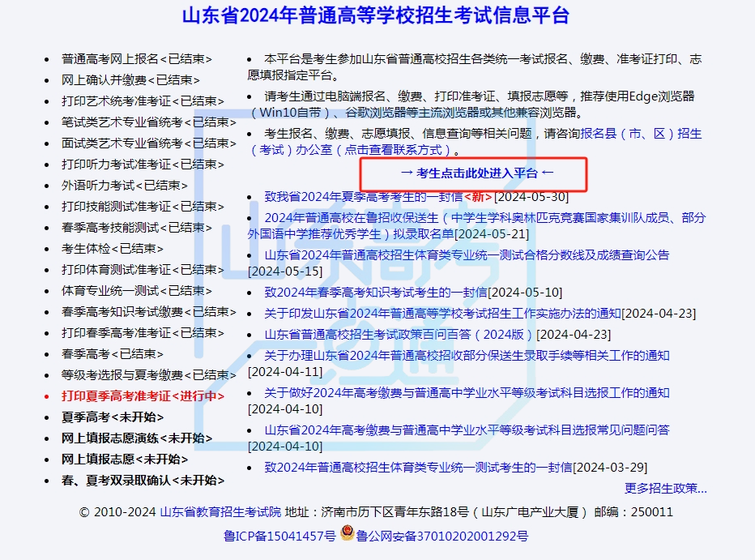Open 体育类专业统一测试合格分数线及成绩查询公告

pyautogui.click(x=467, y=255)
